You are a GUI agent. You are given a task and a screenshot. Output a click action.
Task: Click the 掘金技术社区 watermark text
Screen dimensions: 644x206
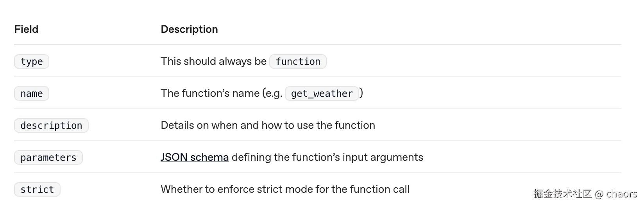click(562, 194)
